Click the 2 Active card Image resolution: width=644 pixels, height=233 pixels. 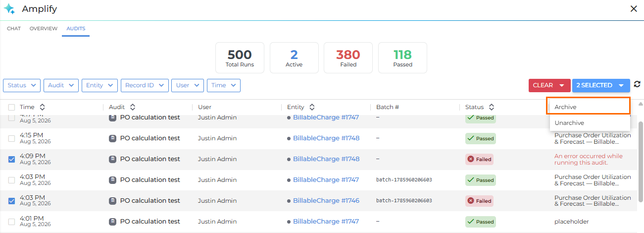tap(294, 58)
